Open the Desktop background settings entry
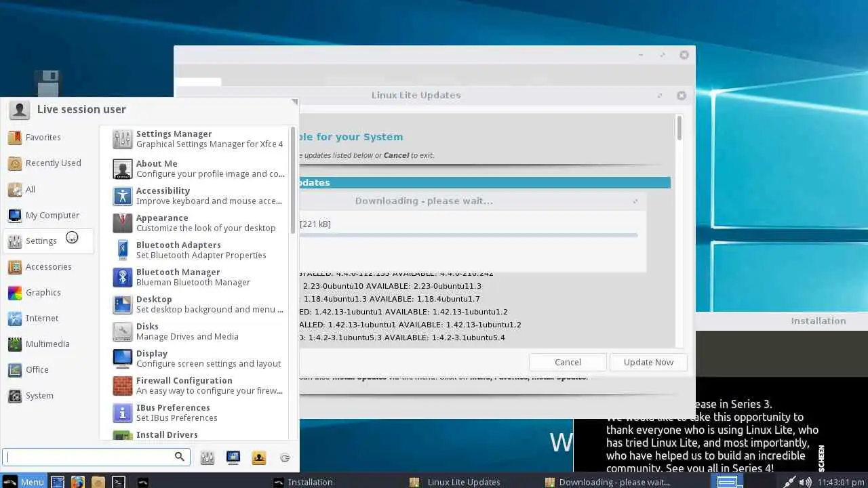The height and width of the screenshot is (488, 868). (198, 304)
